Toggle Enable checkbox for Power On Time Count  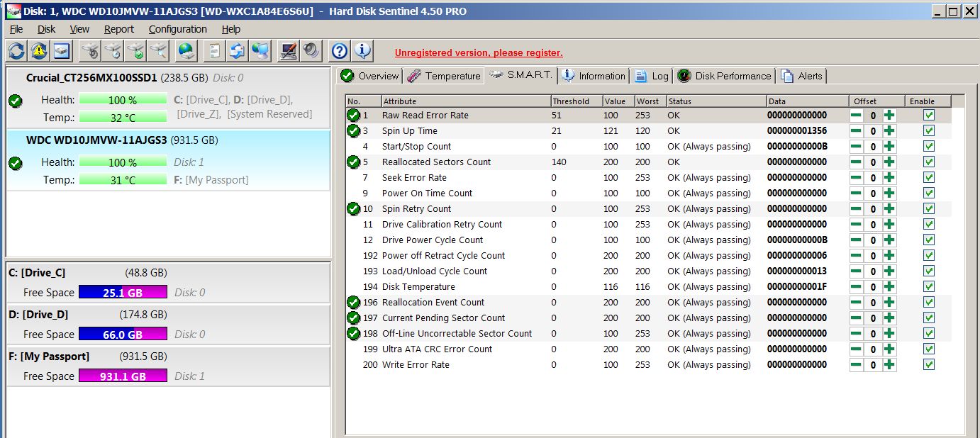tap(929, 193)
